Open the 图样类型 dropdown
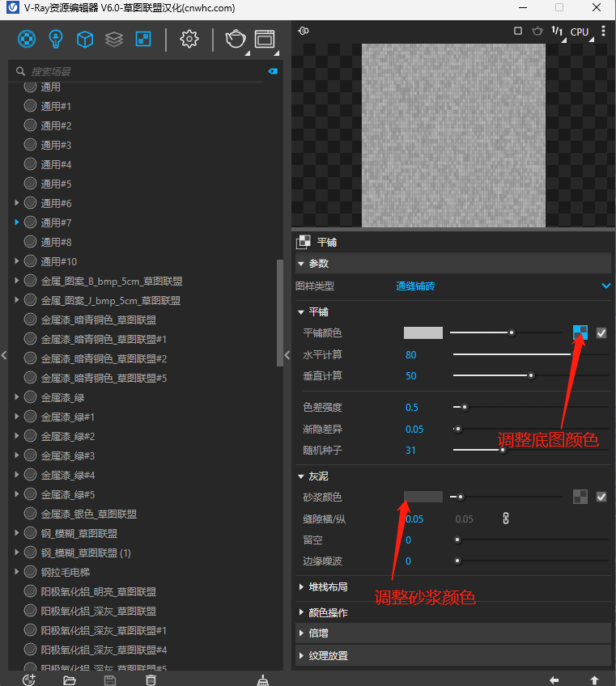 (x=605, y=286)
